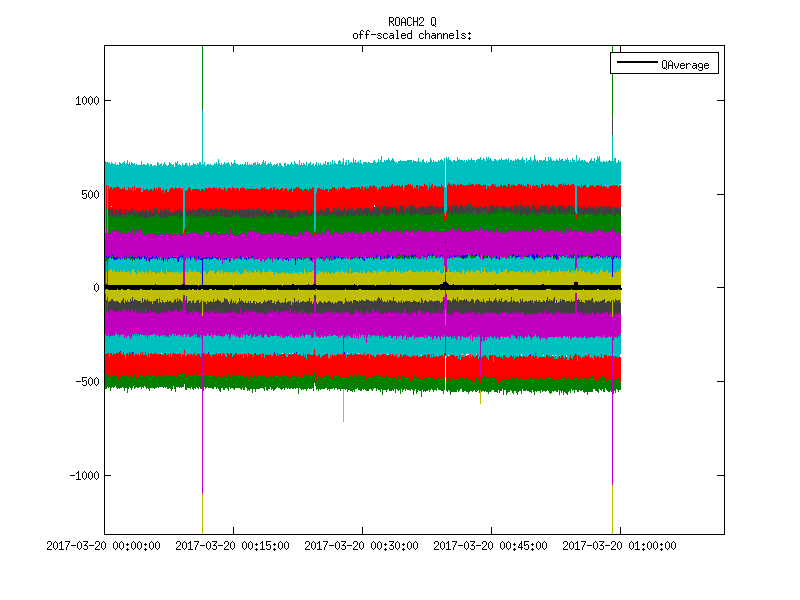Click the 500 y-axis tick label

click(89, 194)
